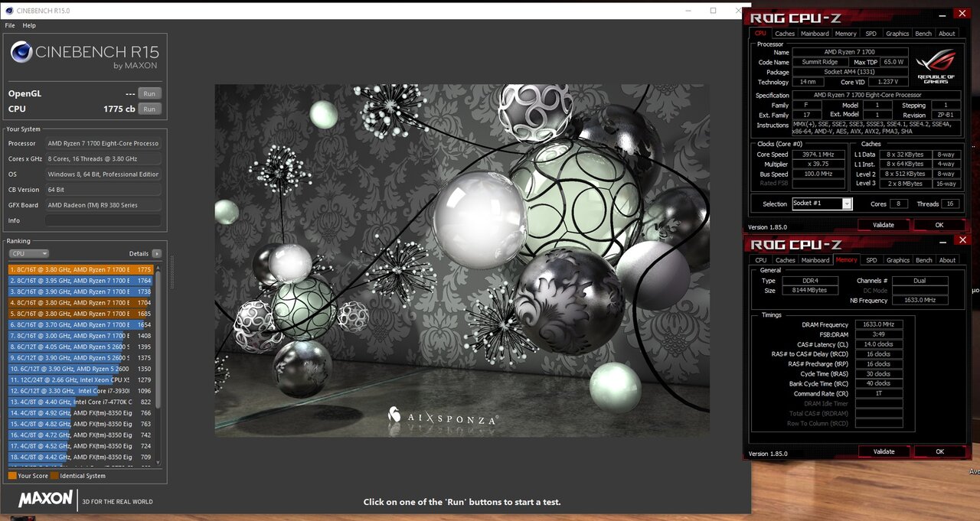The height and width of the screenshot is (521, 980).
Task: Minimize the upper CPU-Z window
Action: pos(941,14)
